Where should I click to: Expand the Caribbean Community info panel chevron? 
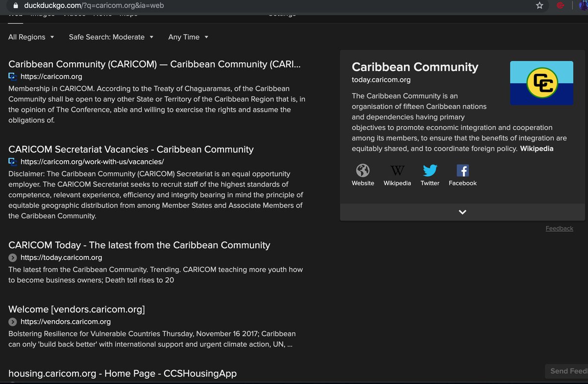[x=463, y=212]
